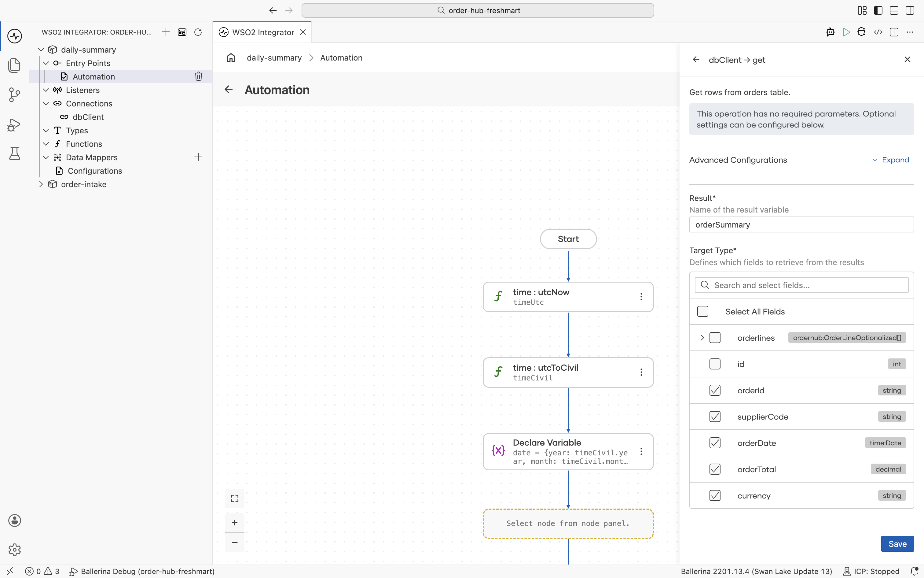Viewport: 924px width, 578px height.
Task: Uncheck the currency field checkbox
Action: pyautogui.click(x=715, y=495)
